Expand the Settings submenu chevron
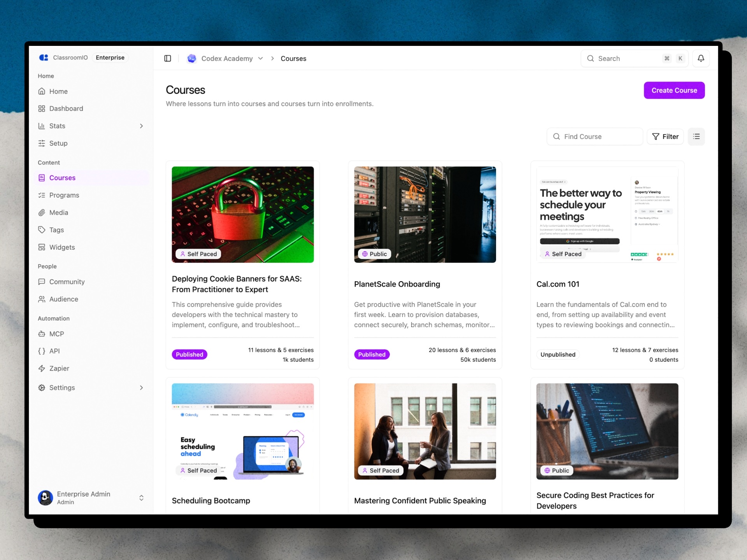The width and height of the screenshot is (747, 560). click(x=141, y=388)
